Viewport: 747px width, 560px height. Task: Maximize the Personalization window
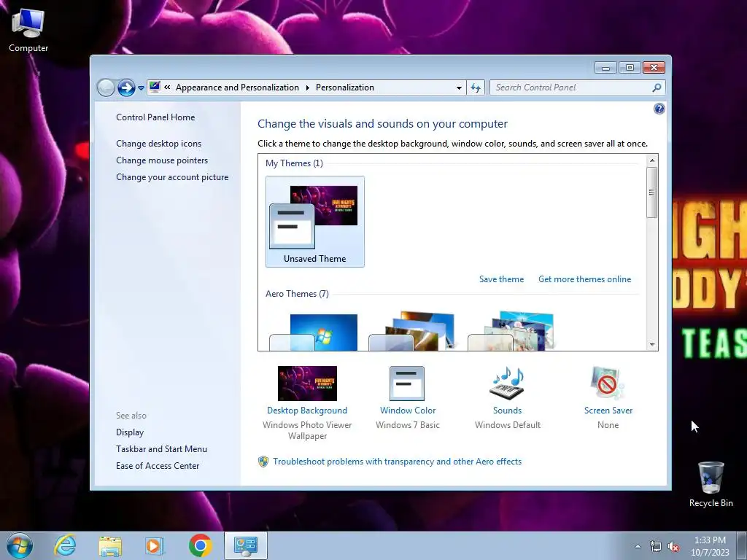[630, 68]
